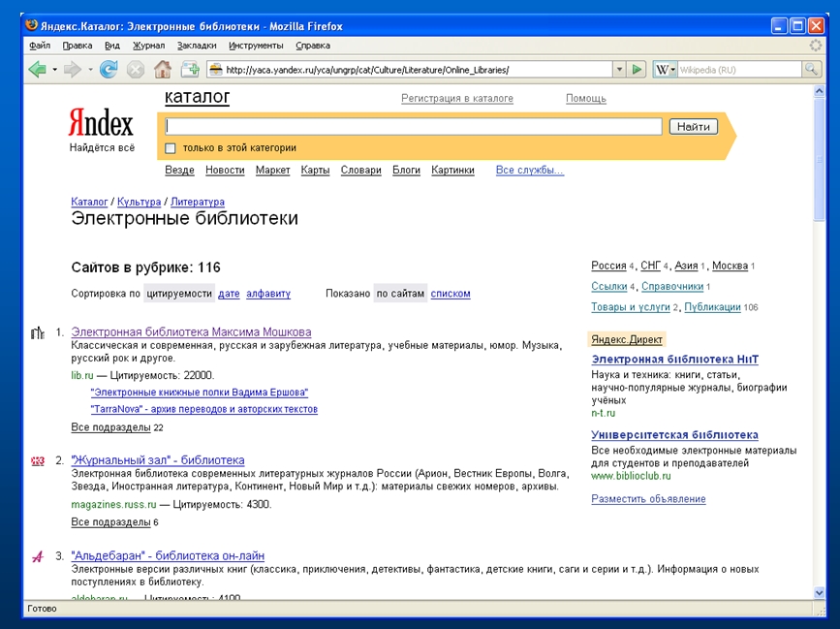Switch to the Карты service

tap(315, 171)
